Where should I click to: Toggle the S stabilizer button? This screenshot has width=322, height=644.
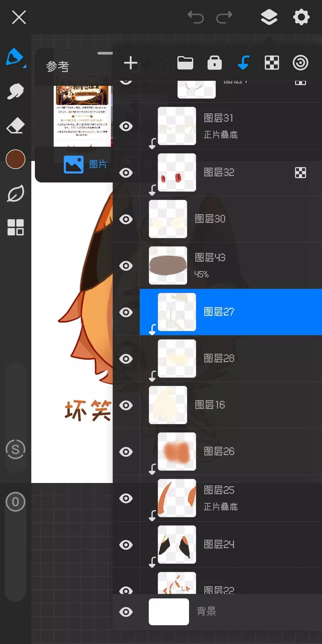click(x=16, y=449)
